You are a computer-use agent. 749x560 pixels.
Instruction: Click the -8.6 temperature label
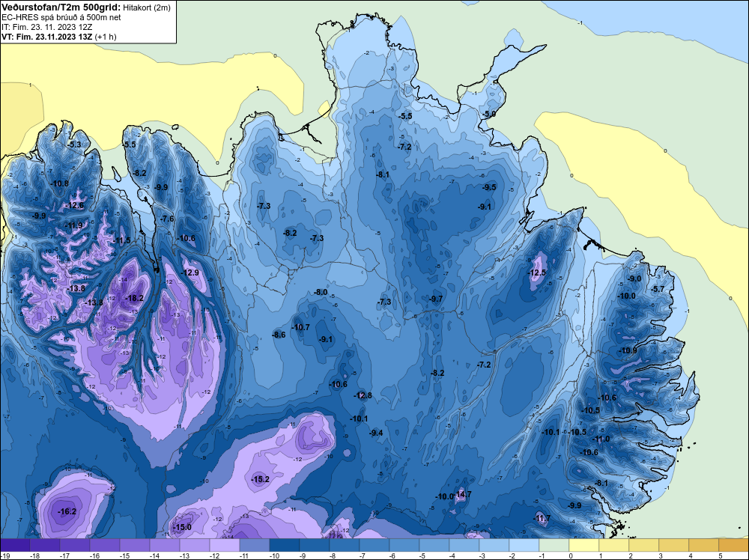279,335
